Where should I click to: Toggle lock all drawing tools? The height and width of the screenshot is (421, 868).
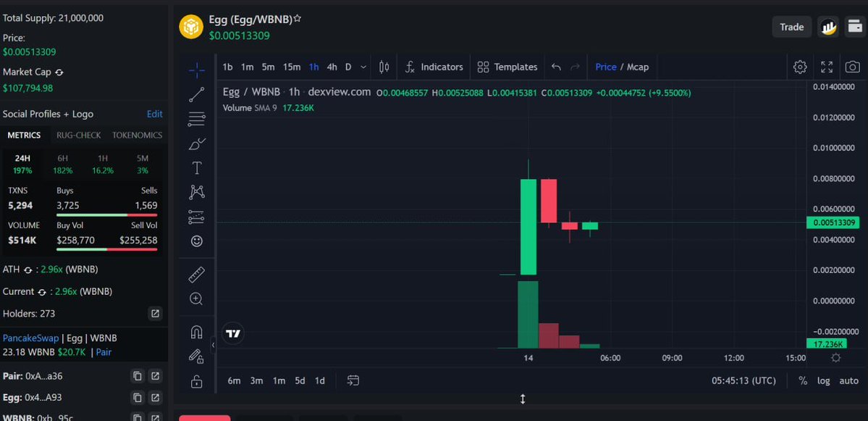click(196, 381)
